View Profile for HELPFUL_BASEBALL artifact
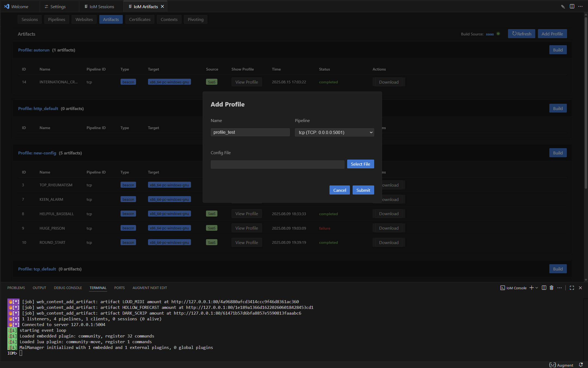This screenshot has width=588, height=368. 247,214
